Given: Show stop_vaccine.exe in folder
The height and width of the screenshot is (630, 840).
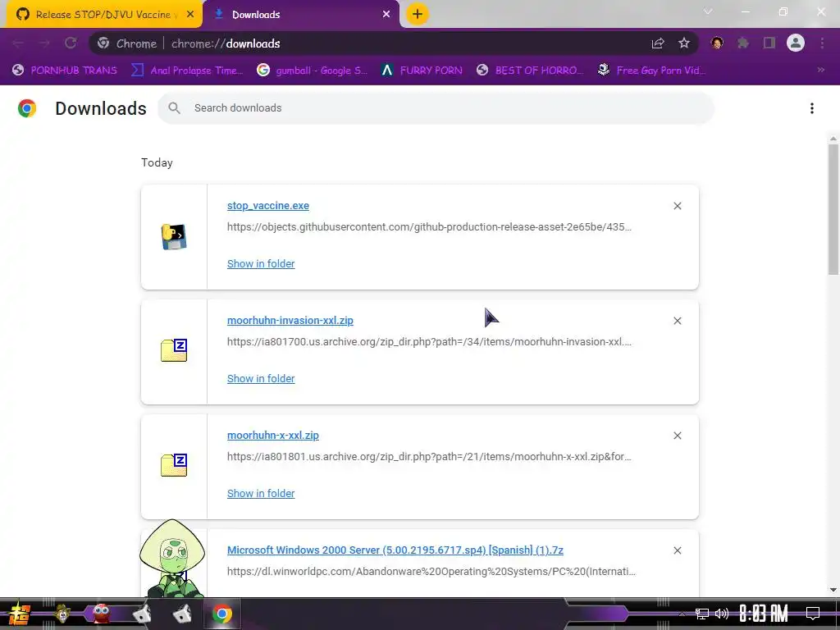Looking at the screenshot, I should (261, 263).
